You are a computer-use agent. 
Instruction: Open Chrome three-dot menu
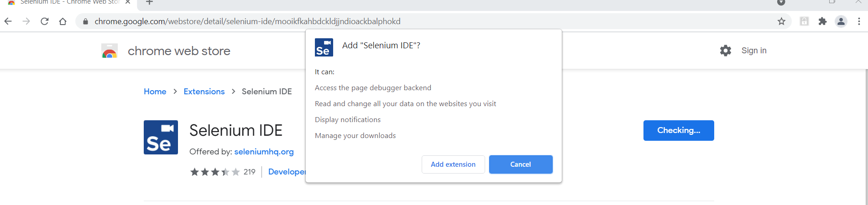coord(859,21)
